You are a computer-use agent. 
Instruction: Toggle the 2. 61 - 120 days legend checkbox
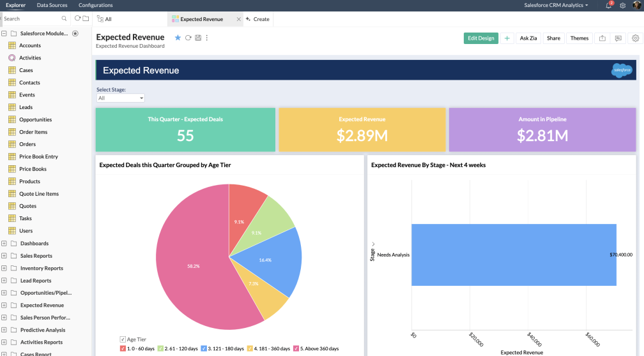click(x=160, y=348)
